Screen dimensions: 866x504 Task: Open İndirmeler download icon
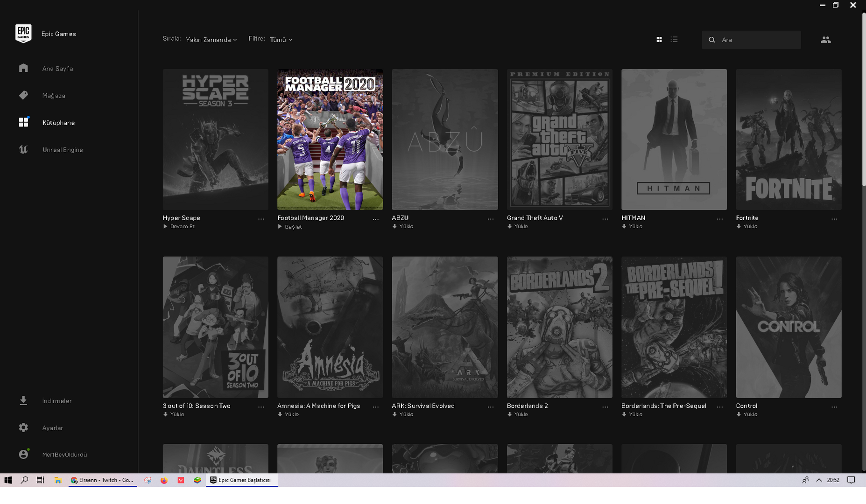coord(23,400)
